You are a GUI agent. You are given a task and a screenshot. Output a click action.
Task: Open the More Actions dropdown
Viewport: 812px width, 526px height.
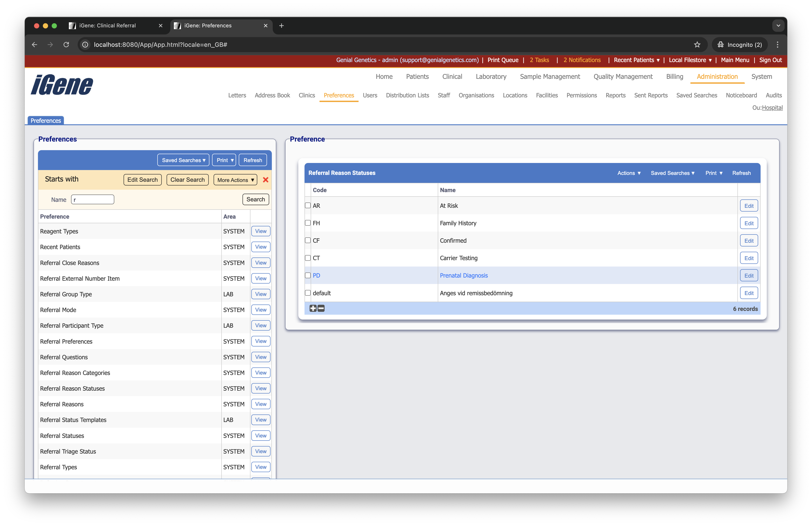235,180
